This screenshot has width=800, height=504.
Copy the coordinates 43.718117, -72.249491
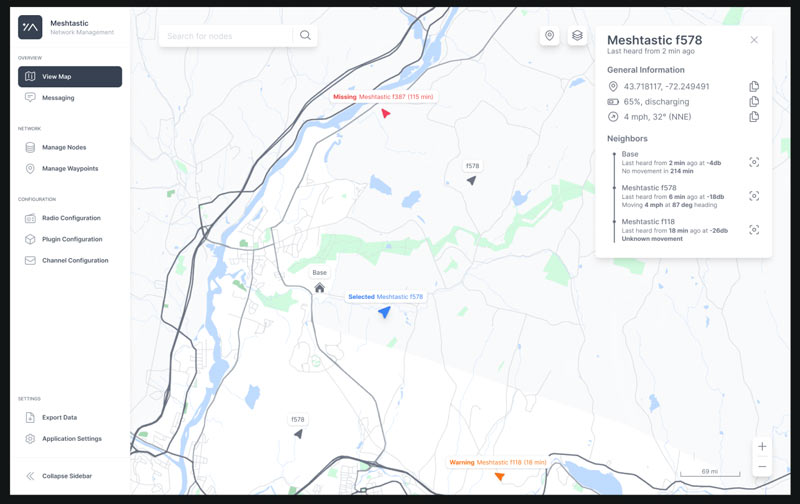754,86
